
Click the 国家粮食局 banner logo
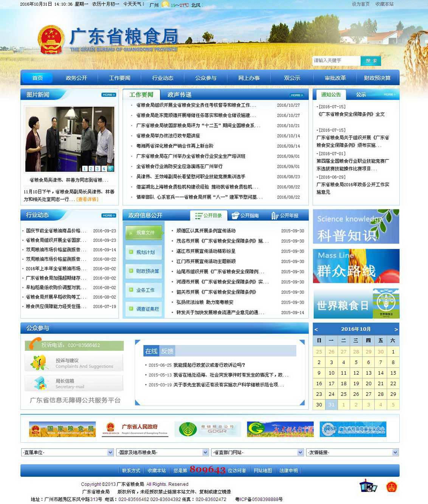pos(62,429)
